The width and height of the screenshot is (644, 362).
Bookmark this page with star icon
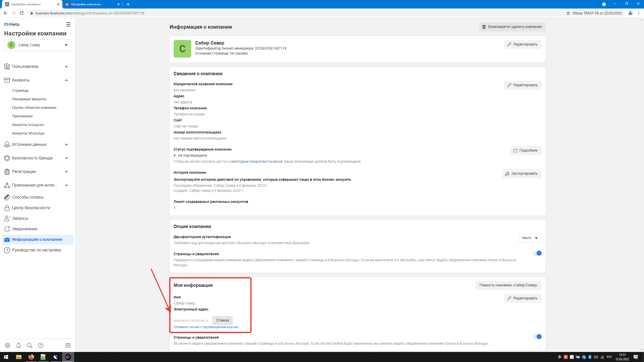coord(568,13)
